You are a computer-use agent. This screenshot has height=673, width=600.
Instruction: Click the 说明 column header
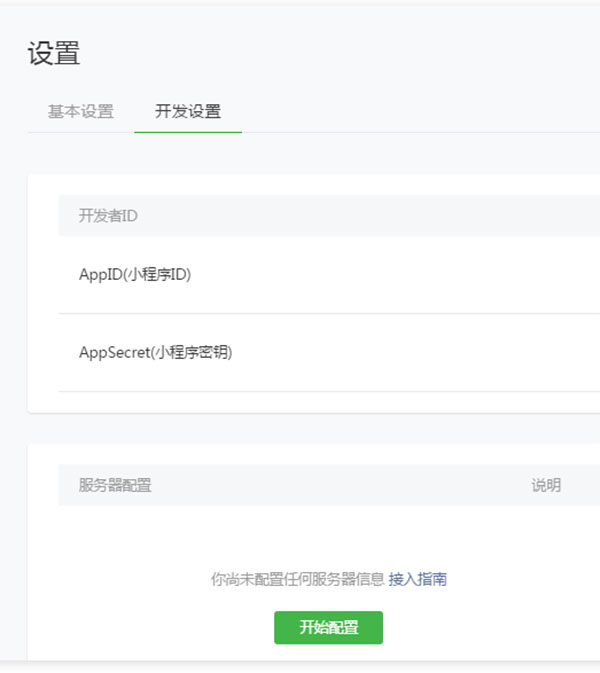pyautogui.click(x=546, y=486)
